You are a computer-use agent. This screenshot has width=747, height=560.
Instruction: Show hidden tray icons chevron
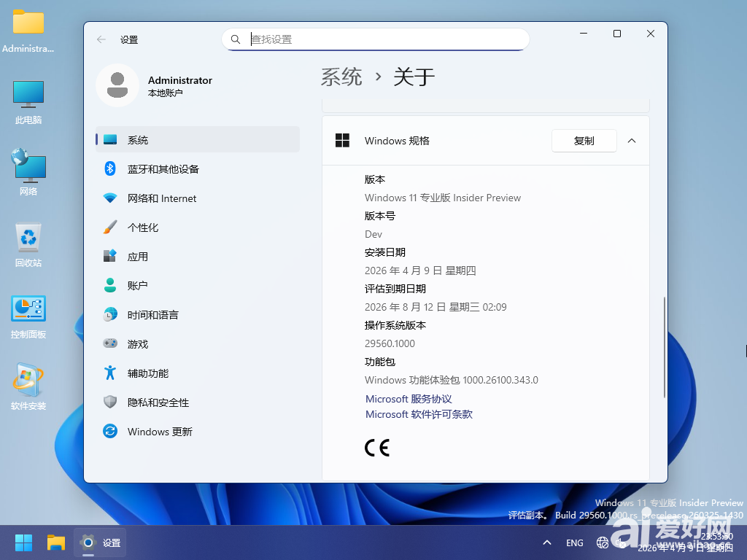coord(547,542)
